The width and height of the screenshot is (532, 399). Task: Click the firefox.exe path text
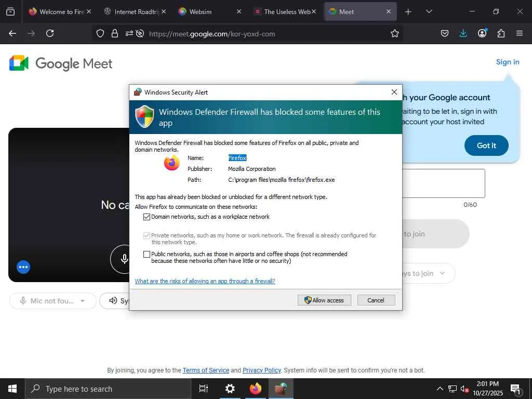coord(281,180)
